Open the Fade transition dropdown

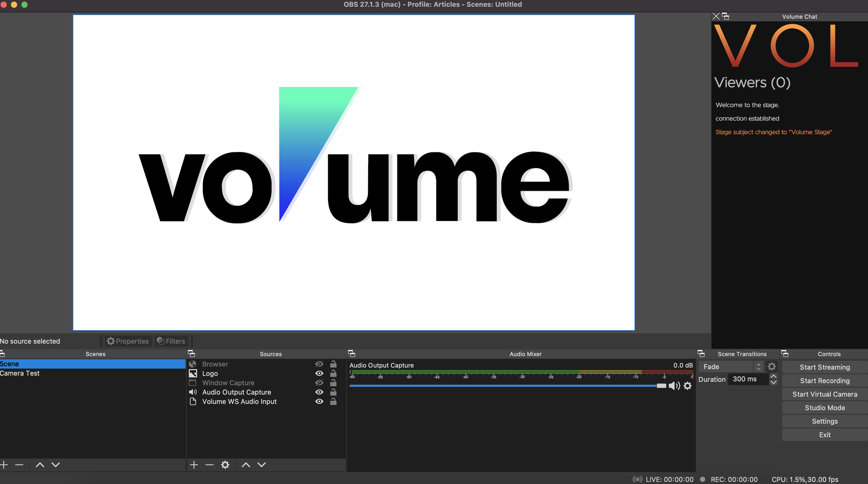click(x=731, y=367)
